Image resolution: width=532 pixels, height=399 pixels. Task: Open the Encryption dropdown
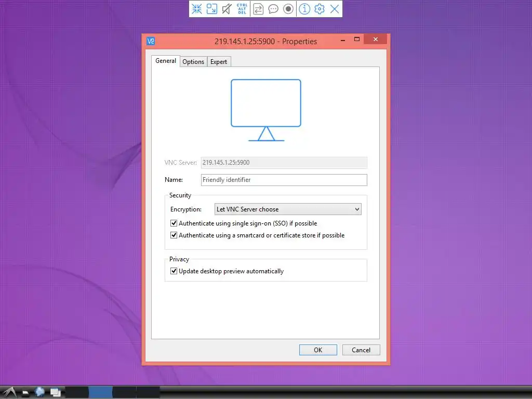coord(288,209)
